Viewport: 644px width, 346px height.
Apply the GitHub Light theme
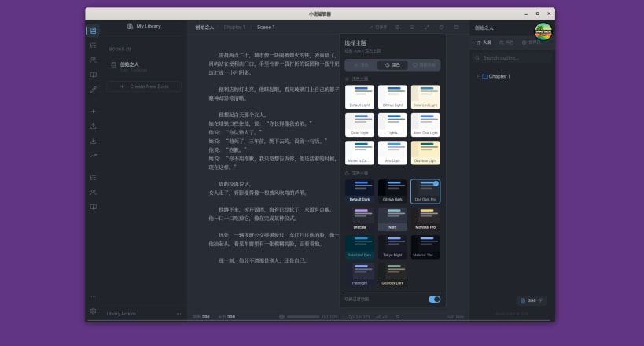pos(392,97)
